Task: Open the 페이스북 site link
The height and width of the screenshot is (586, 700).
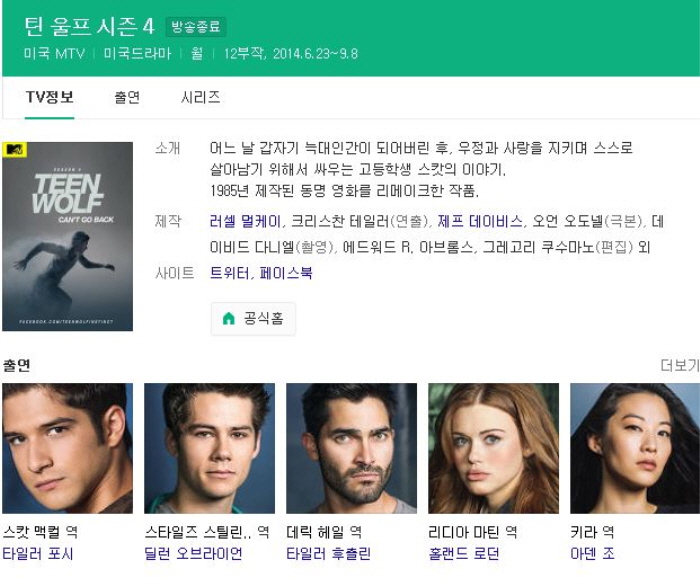Action: pyautogui.click(x=286, y=273)
